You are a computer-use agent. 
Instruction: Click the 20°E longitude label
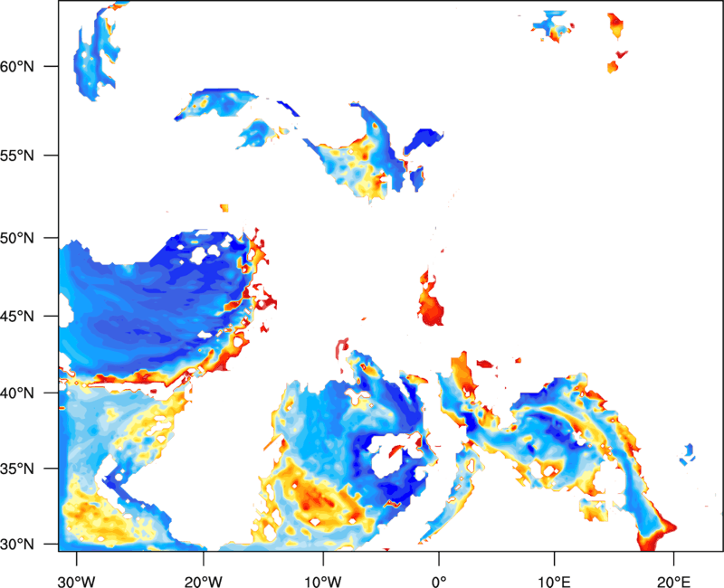(673, 582)
